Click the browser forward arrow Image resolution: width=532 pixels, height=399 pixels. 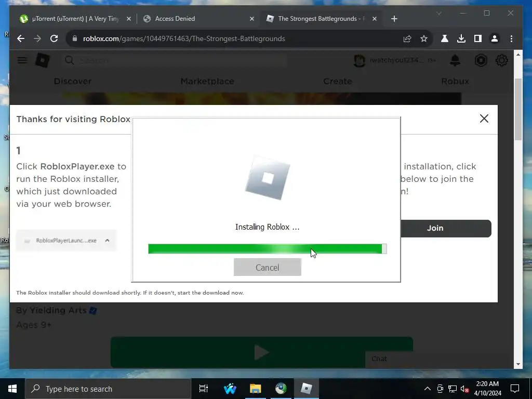37,38
